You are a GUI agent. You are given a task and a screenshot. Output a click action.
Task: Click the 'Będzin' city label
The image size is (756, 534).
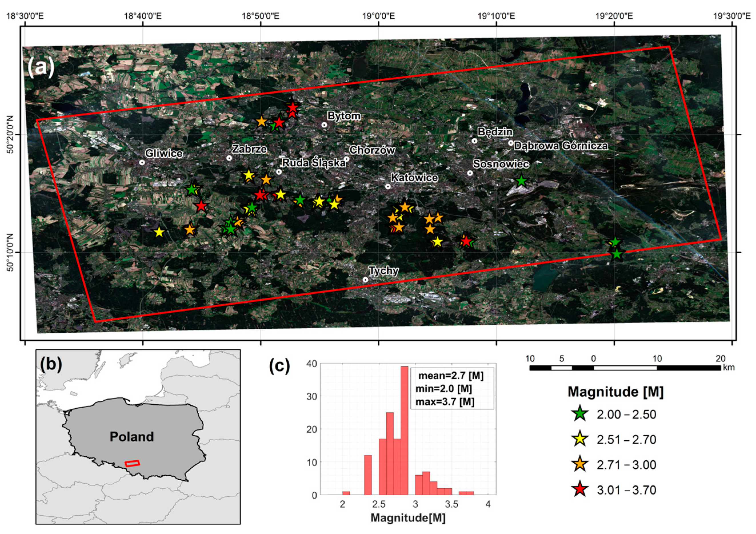(x=495, y=132)
